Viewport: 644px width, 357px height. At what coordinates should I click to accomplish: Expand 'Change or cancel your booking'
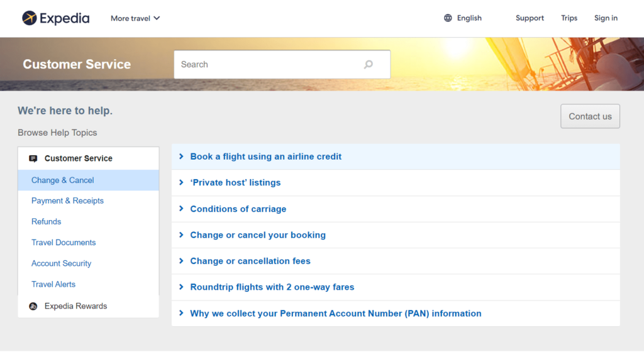(258, 235)
